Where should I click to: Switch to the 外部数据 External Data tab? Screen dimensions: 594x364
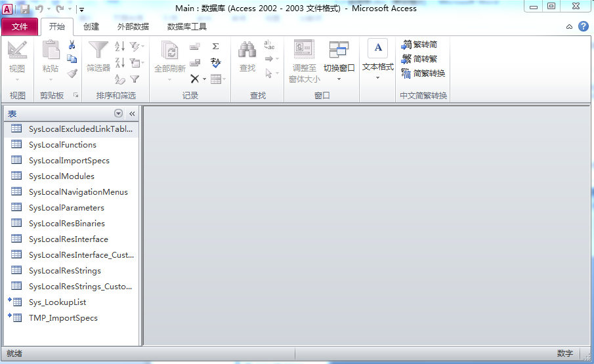[133, 26]
